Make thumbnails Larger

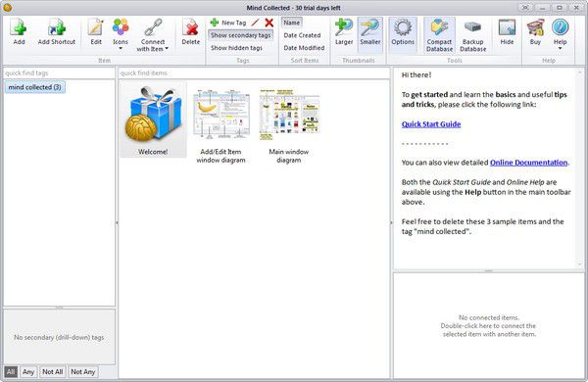344,32
